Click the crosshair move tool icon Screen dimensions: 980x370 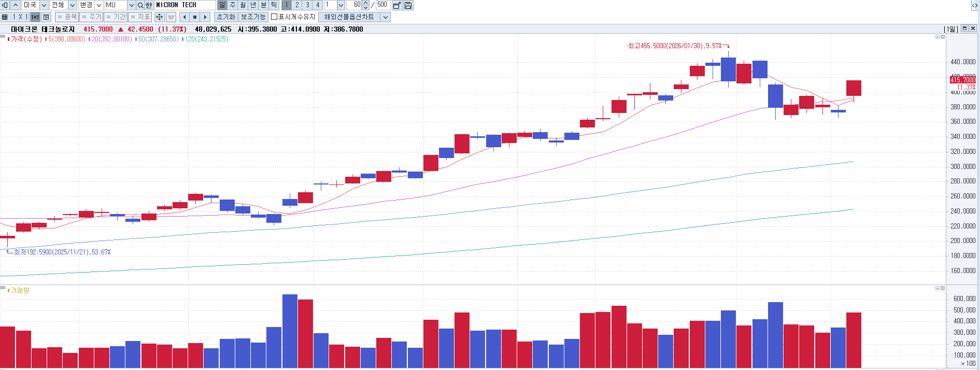click(160, 17)
